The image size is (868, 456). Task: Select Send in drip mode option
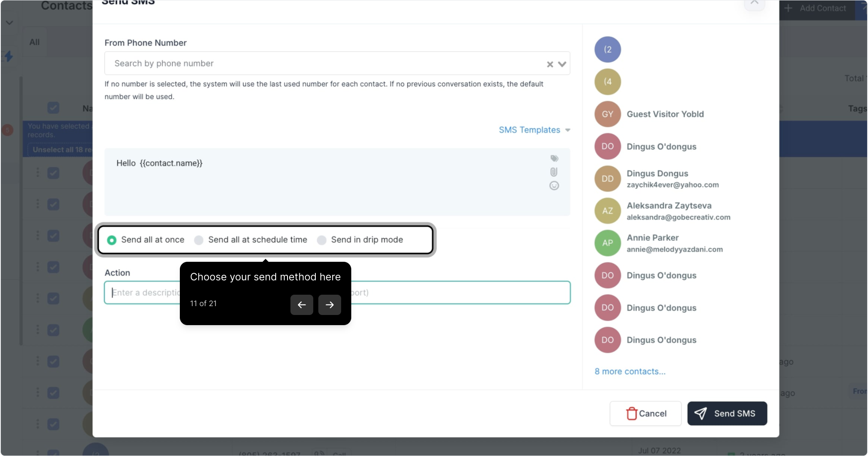point(322,240)
